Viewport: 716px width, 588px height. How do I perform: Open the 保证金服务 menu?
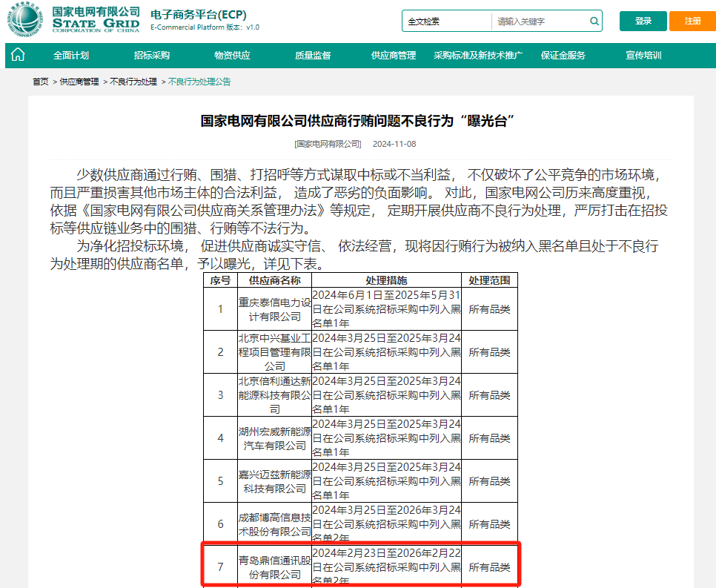(x=563, y=56)
